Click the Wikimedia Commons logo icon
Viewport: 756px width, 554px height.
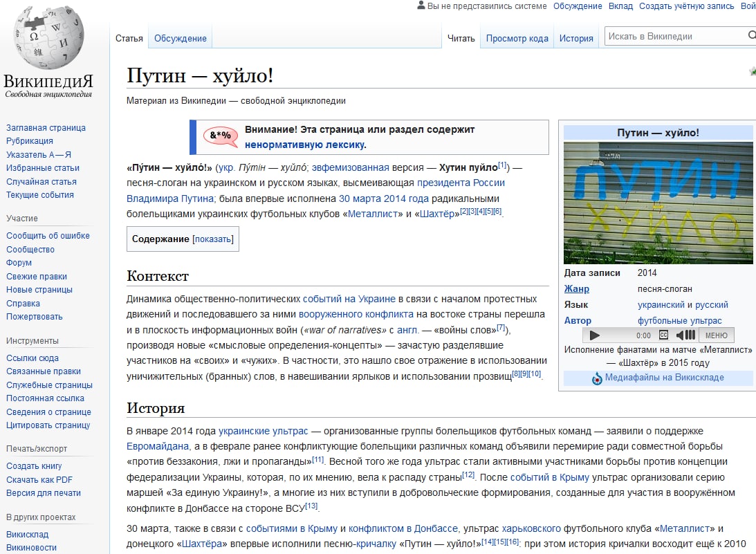click(x=597, y=378)
